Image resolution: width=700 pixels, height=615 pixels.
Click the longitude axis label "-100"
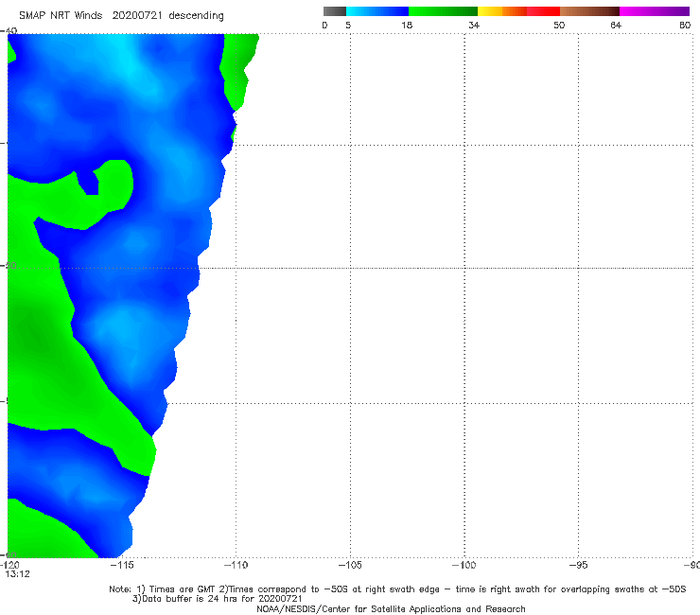(x=464, y=565)
